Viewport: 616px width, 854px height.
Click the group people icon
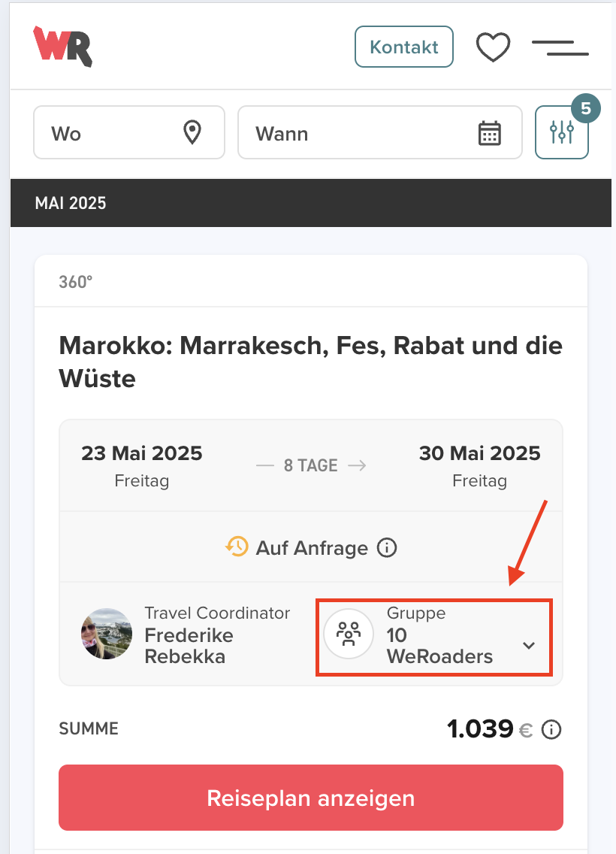click(349, 634)
